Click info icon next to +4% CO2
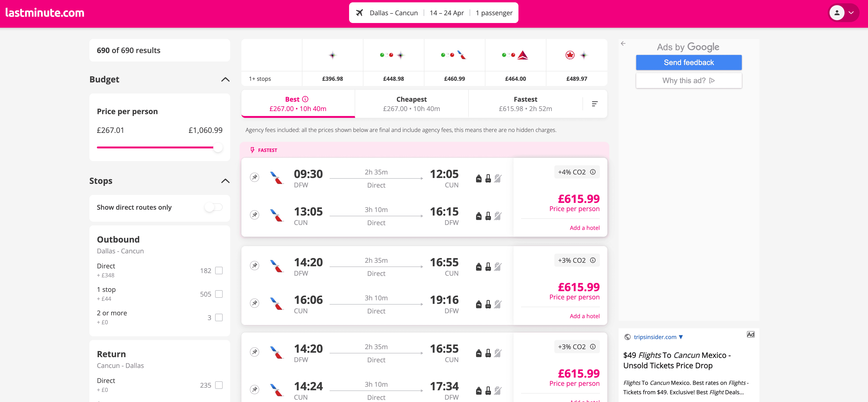Image resolution: width=868 pixels, height=402 pixels. 593,172
